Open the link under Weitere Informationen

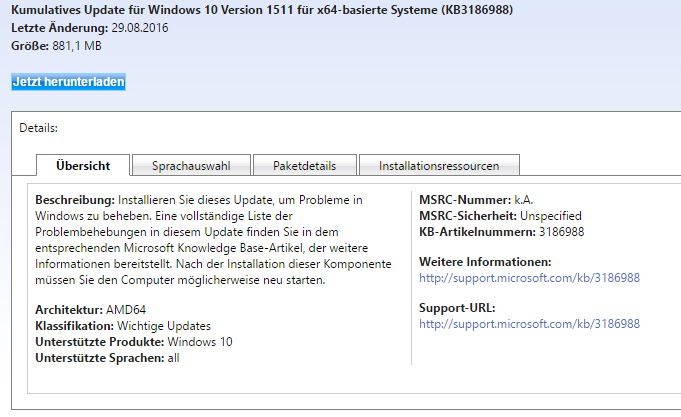[x=529, y=277]
